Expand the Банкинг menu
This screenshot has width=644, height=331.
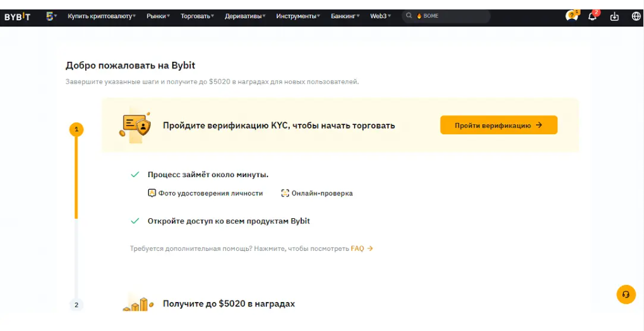click(345, 16)
